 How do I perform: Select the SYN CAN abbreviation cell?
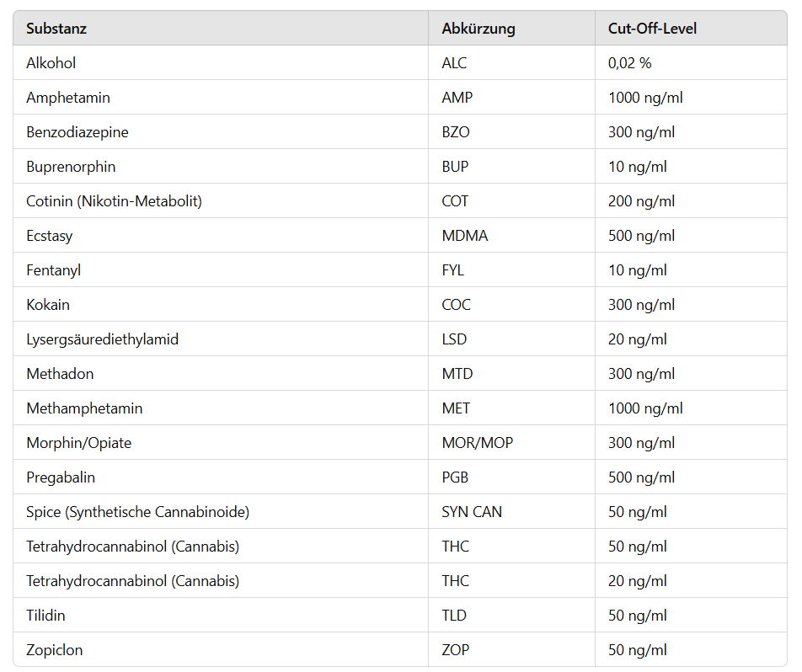pos(472,512)
